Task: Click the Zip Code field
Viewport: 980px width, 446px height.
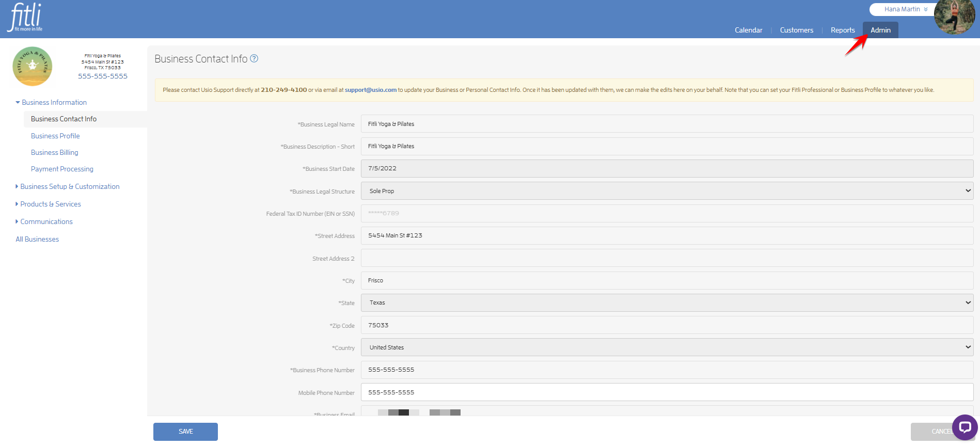Action: 667,325
